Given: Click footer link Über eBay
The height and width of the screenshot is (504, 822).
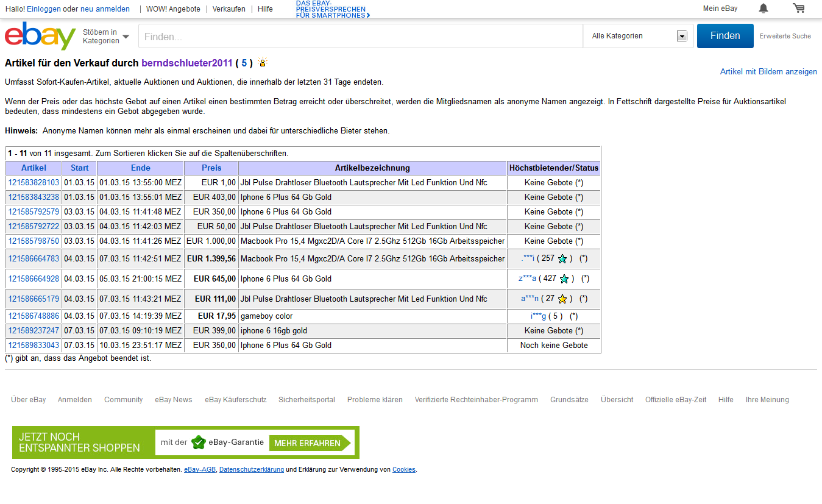Looking at the screenshot, I should [x=28, y=400].
